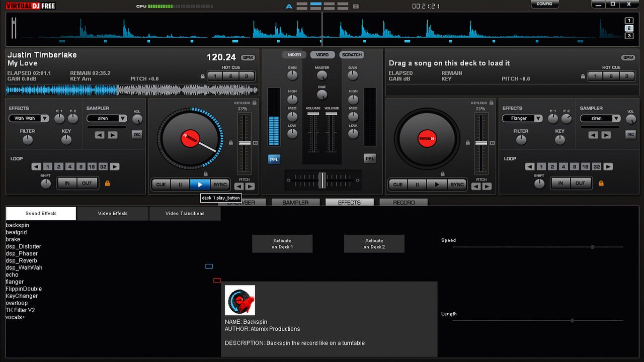644x362 pixels.
Task: Select flanger in effects list
Action: [x=15, y=282]
